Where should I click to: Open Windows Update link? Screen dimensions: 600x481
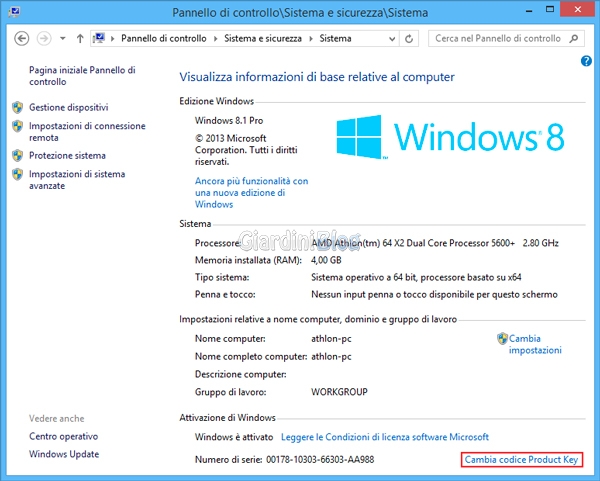pyautogui.click(x=64, y=454)
